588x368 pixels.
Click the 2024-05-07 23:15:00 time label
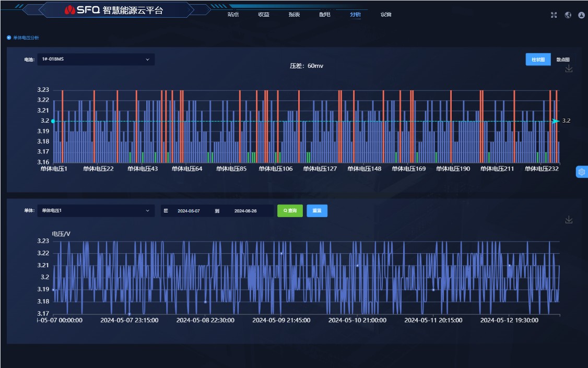[x=130, y=320]
